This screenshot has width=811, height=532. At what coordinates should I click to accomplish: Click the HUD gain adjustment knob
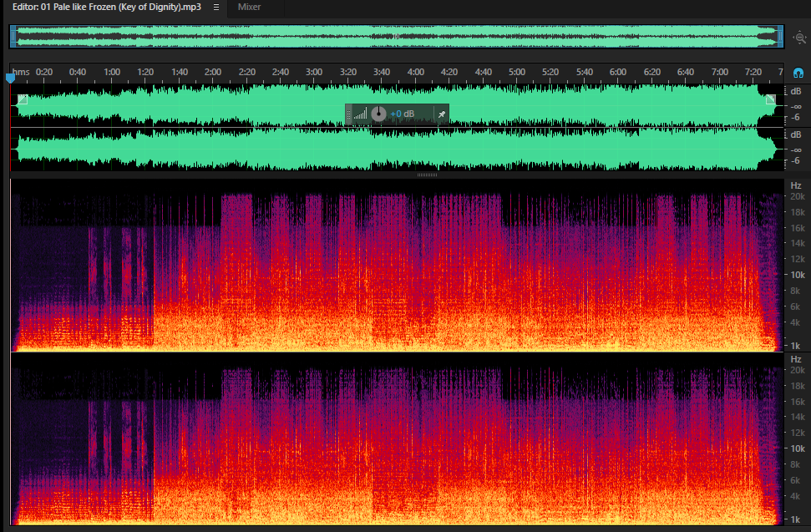pos(378,114)
